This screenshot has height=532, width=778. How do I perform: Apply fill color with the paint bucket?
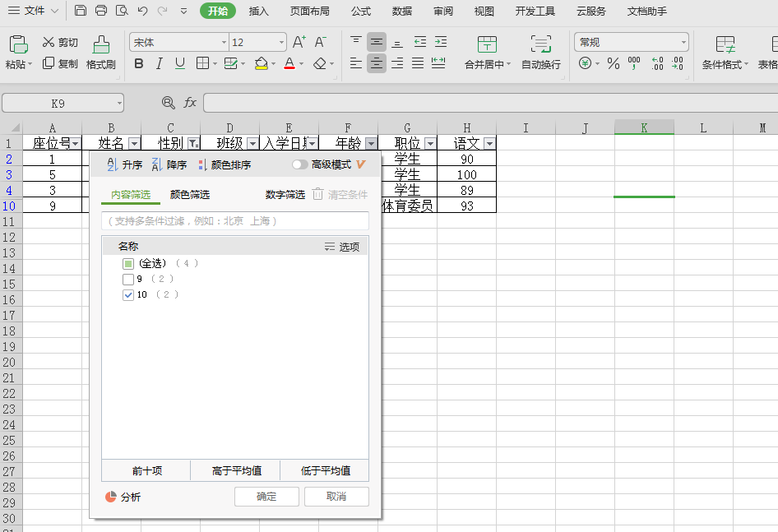pos(261,63)
